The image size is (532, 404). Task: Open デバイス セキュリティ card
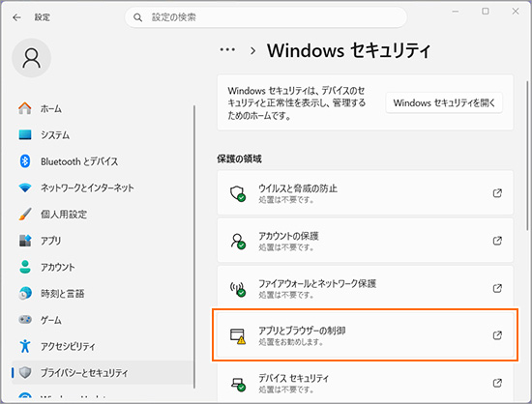(x=366, y=383)
